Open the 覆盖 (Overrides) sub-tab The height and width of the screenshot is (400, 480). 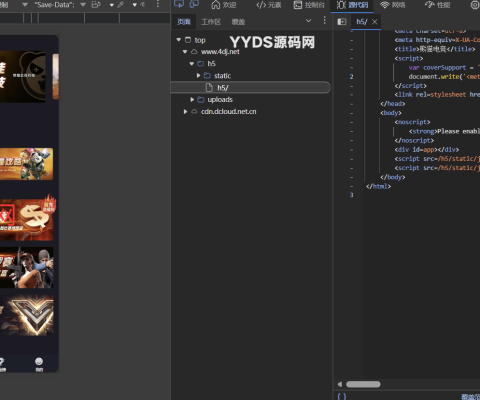tap(238, 22)
